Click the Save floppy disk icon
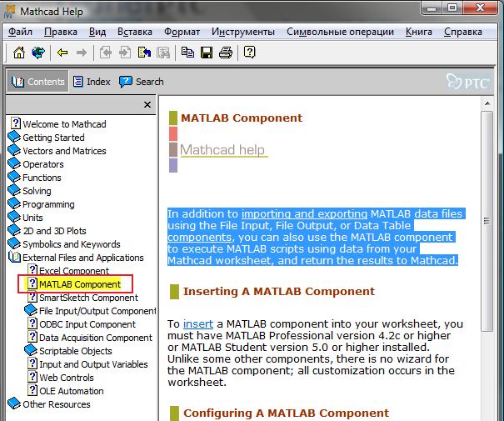This screenshot has width=504, height=421. click(207, 52)
